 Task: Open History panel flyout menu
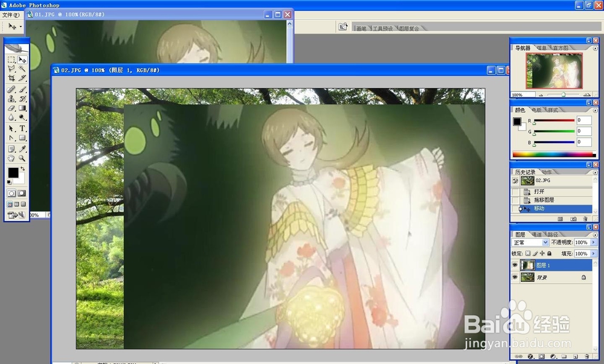click(595, 173)
